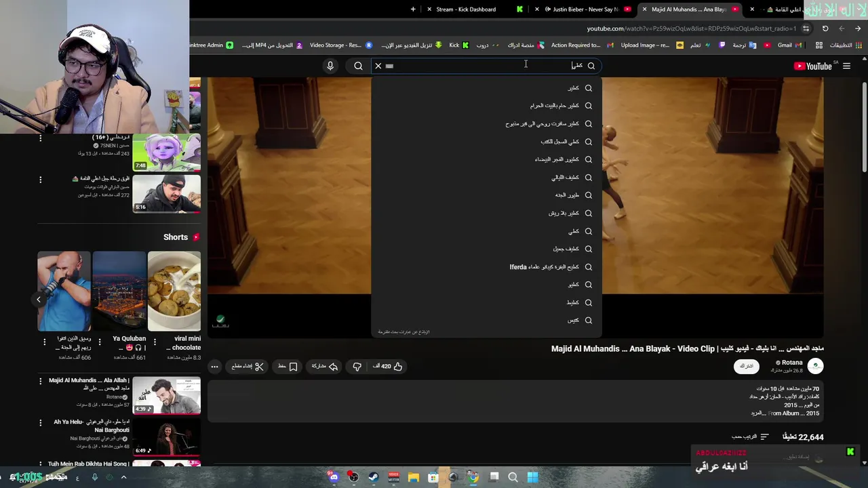Open the Video Storage bookmark
The height and width of the screenshot is (488, 868).
[340, 45]
